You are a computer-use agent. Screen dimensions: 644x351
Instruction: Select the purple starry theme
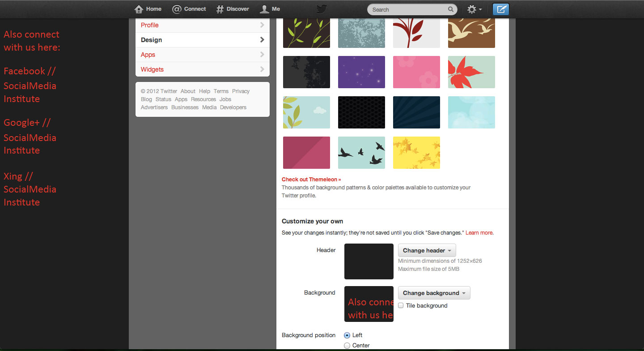[361, 72]
